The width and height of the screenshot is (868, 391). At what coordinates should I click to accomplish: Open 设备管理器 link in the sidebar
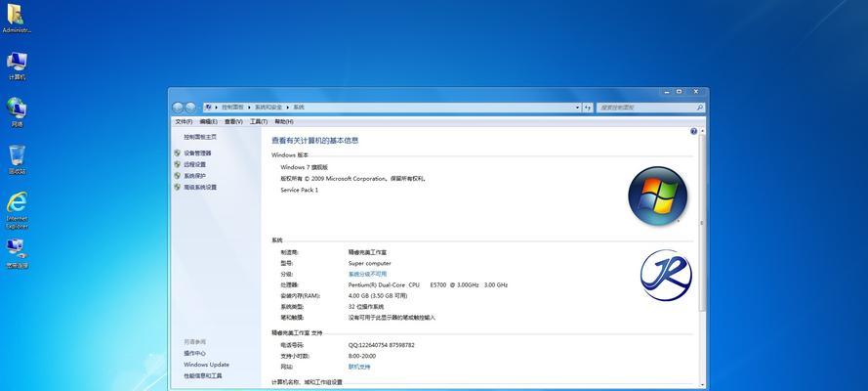click(197, 152)
